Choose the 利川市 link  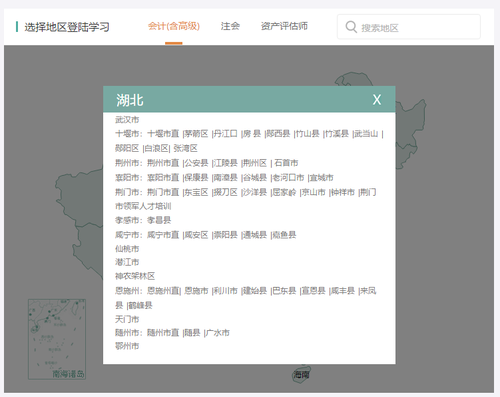pyautogui.click(x=226, y=291)
